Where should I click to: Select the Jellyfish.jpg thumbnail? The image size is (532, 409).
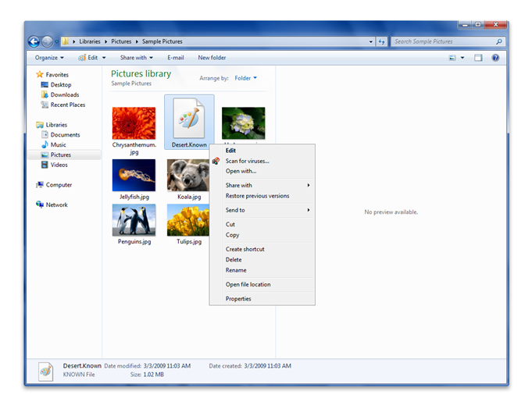click(134, 175)
